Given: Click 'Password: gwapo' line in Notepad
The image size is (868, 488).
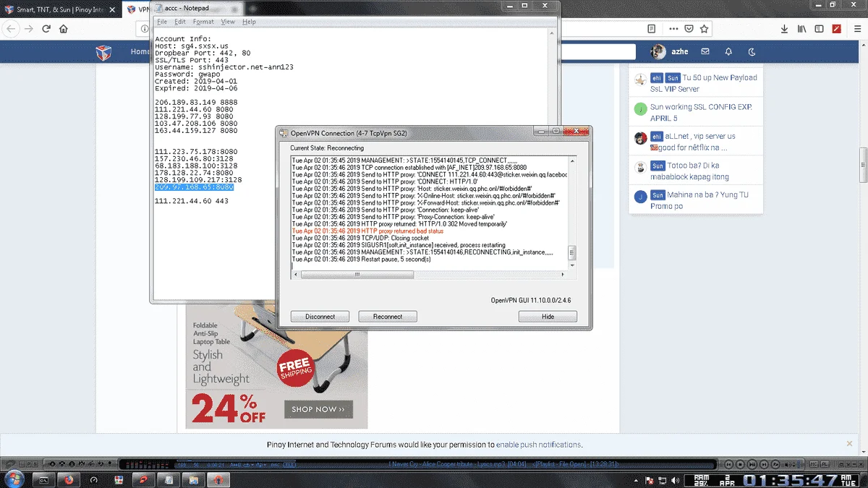Looking at the screenshot, I should click(x=187, y=74).
